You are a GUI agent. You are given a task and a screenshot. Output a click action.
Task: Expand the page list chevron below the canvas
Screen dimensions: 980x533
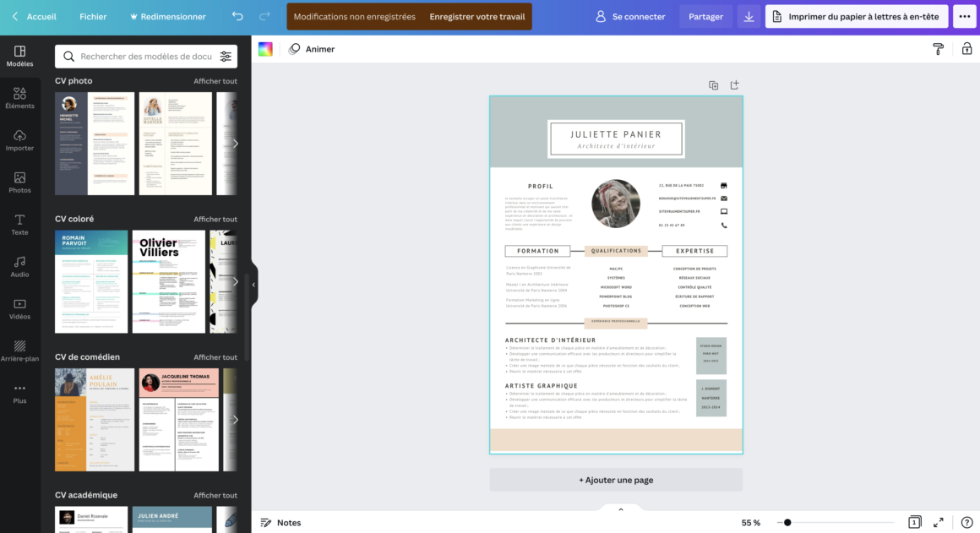(x=621, y=509)
